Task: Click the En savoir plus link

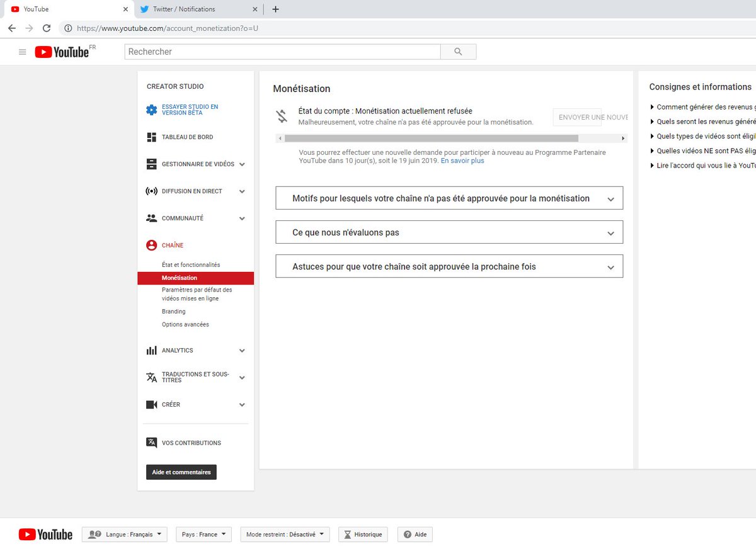Action: 462,161
